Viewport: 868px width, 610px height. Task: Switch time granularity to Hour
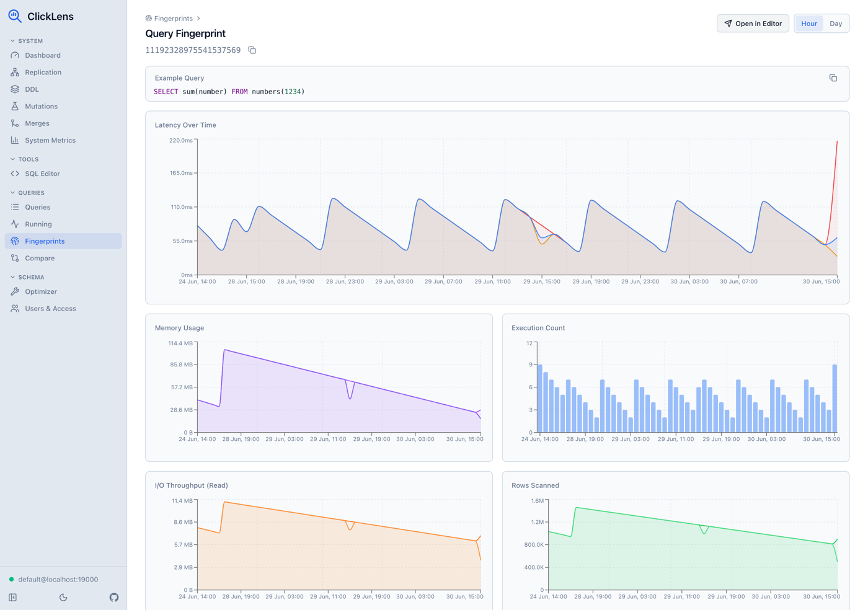(809, 24)
